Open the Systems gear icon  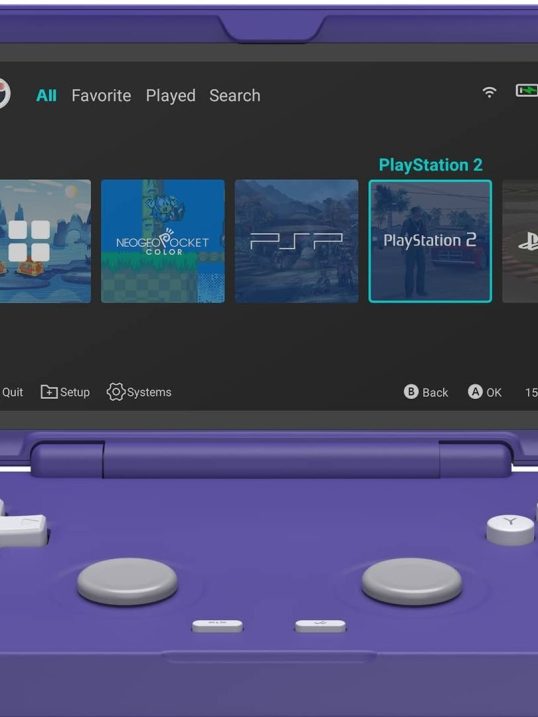[x=116, y=392]
